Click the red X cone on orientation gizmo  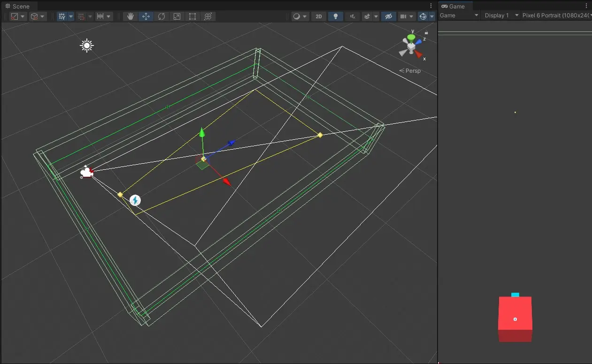pos(418,54)
